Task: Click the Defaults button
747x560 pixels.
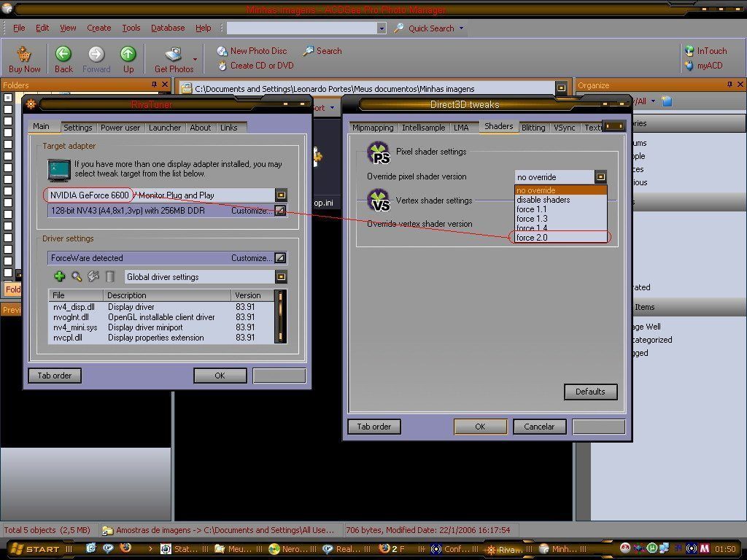Action: [x=590, y=392]
